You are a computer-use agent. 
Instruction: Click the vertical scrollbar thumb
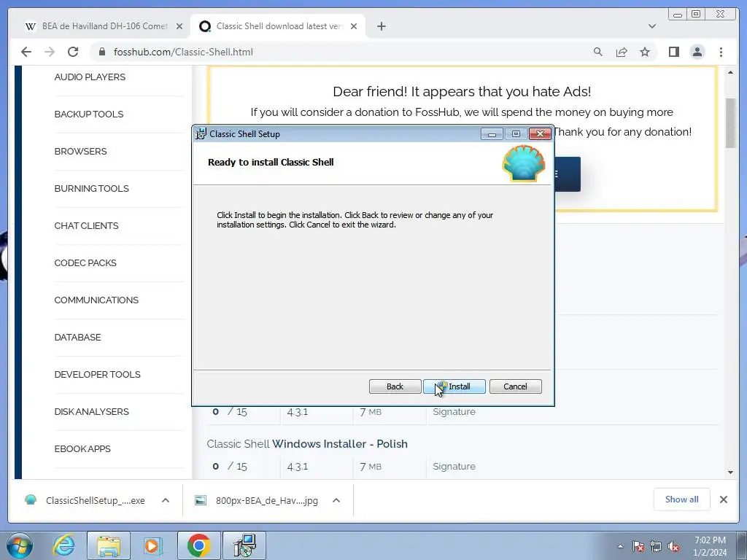click(x=730, y=122)
